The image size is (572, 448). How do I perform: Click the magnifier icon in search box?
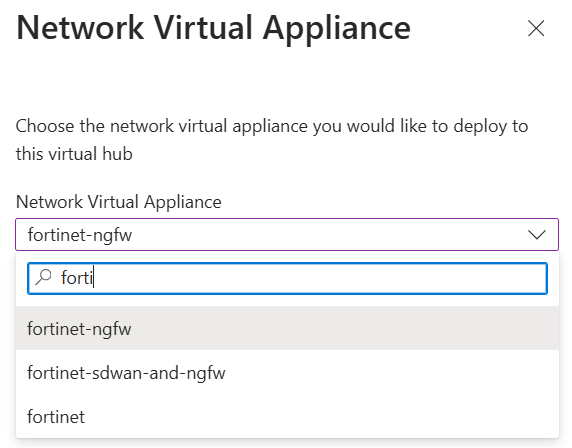43,277
